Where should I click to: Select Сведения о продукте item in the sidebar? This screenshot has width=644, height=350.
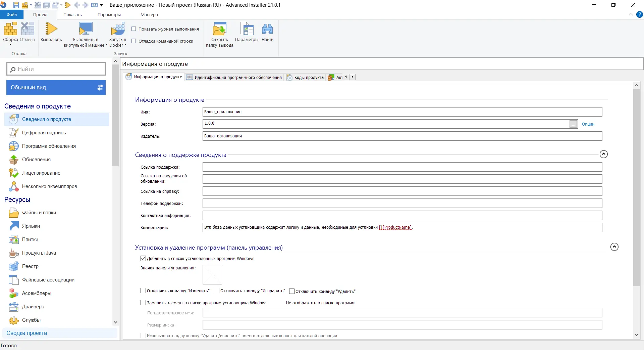coord(57,119)
